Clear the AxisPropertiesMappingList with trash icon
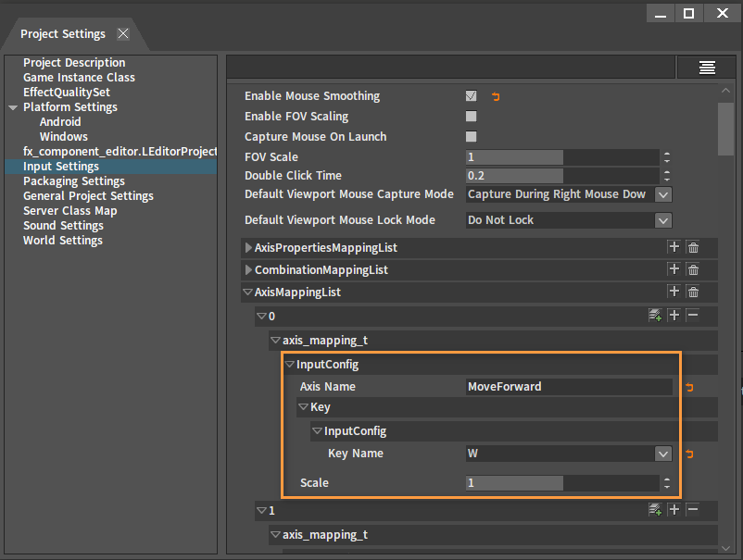 (693, 247)
